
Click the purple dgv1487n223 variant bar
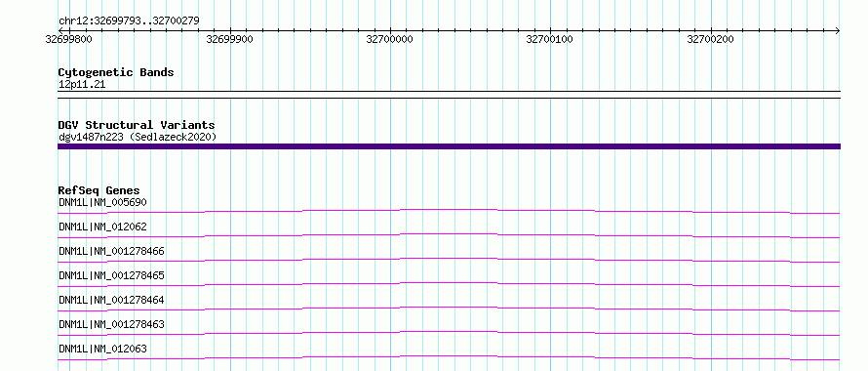tap(449, 146)
